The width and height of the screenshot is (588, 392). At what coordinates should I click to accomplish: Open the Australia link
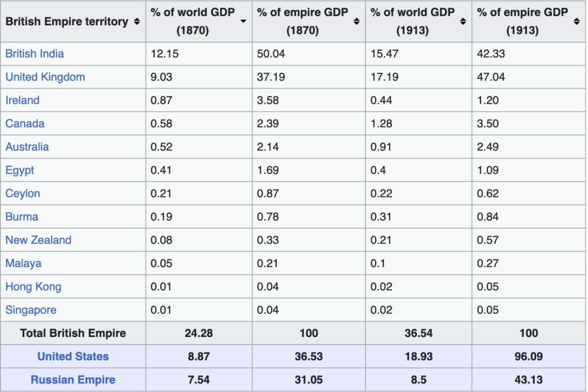27,147
